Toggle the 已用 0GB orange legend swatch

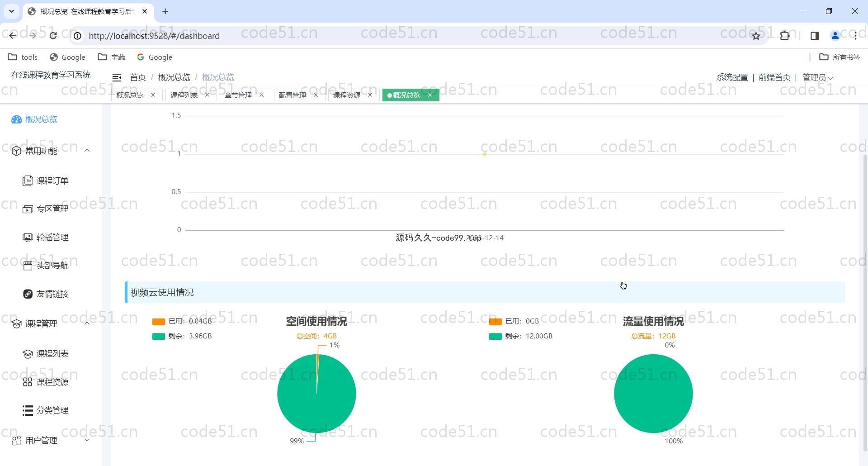click(495, 322)
